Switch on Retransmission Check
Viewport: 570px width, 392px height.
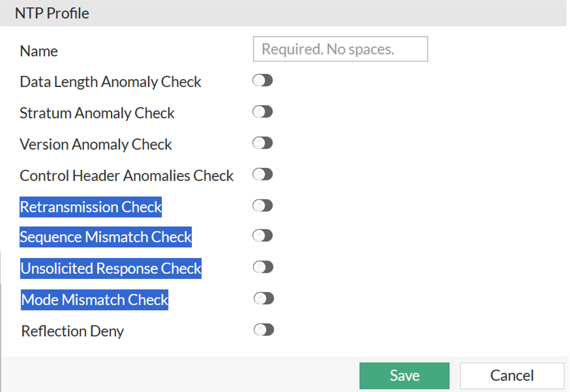tap(263, 206)
